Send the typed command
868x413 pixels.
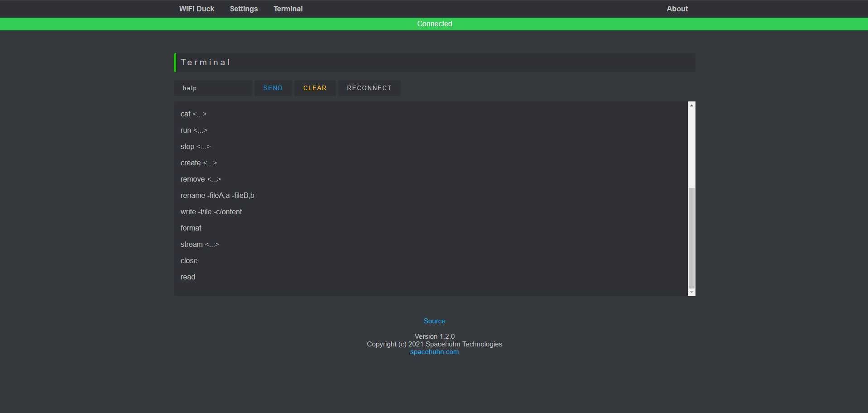pyautogui.click(x=273, y=88)
